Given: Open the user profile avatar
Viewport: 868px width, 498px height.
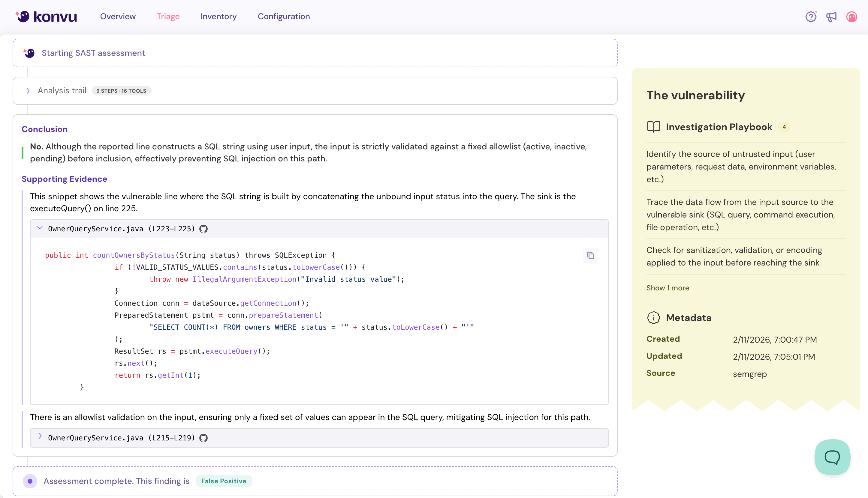Looking at the screenshot, I should click(x=851, y=16).
